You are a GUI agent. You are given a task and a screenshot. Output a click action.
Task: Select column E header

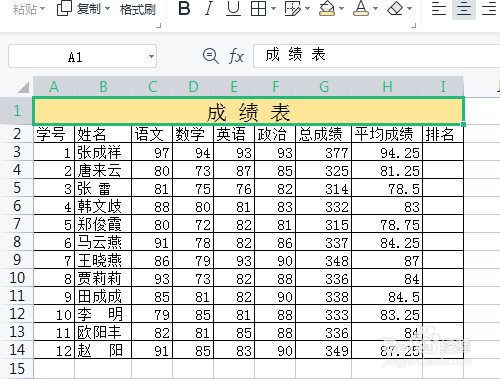pos(234,87)
